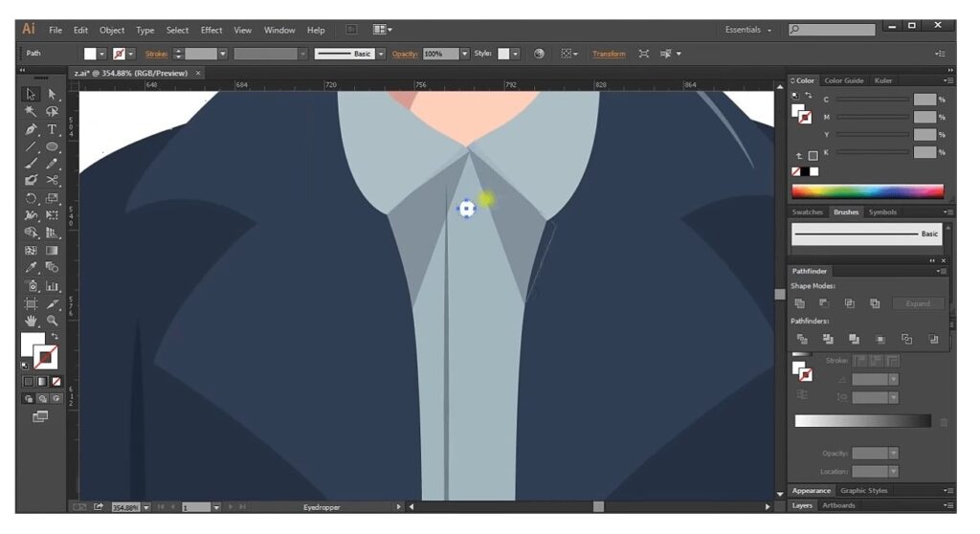
Task: Open Recolor Artwork from control bar
Action: [539, 54]
